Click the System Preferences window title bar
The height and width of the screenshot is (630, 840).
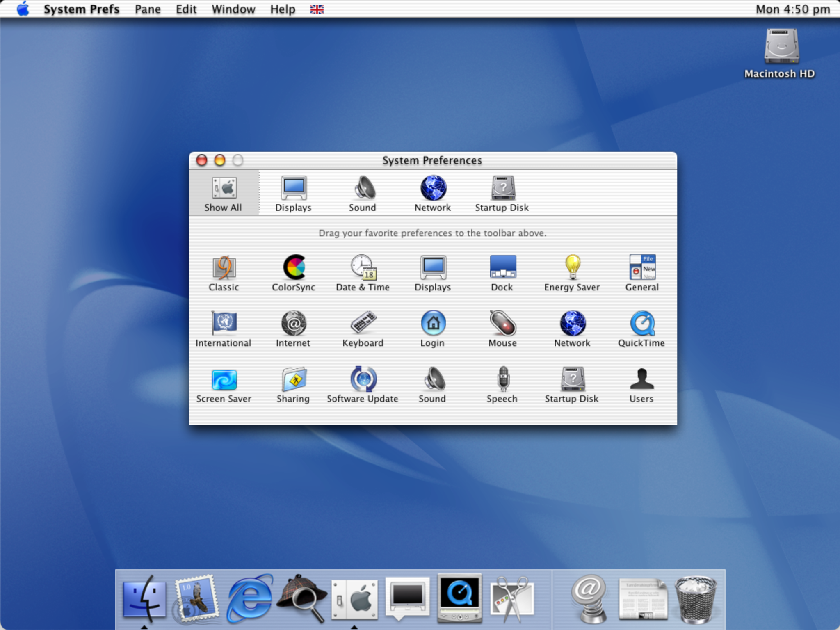pyautogui.click(x=433, y=160)
